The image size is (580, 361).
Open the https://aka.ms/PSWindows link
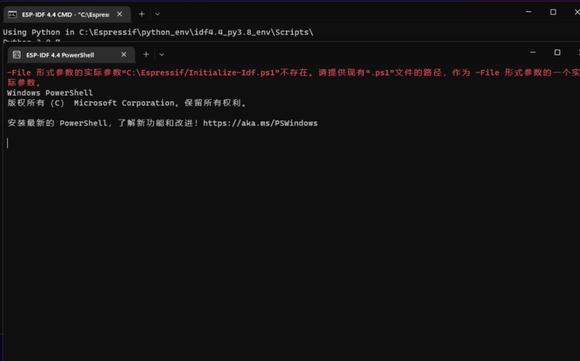tap(260, 123)
